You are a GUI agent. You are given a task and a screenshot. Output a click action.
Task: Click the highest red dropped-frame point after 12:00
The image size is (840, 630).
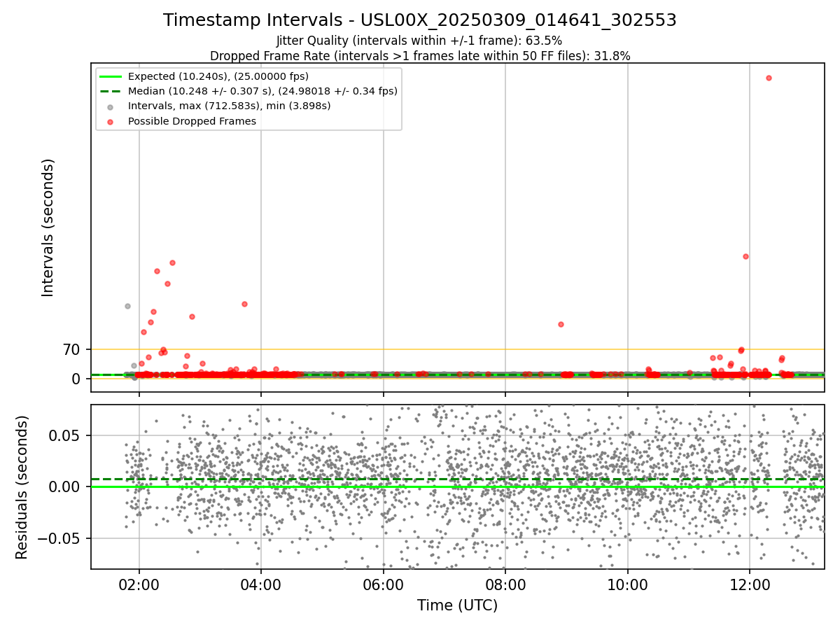769,78
